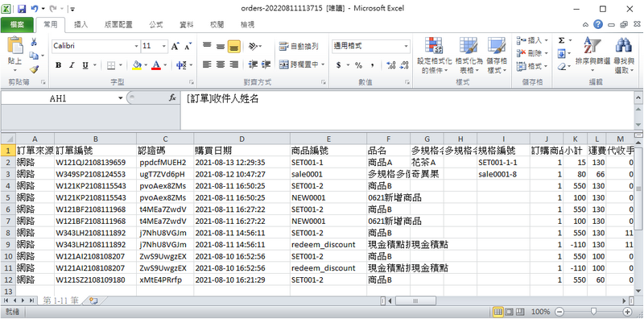Click the formula bar text field
Screen dimensions: 644x319
click(407, 110)
